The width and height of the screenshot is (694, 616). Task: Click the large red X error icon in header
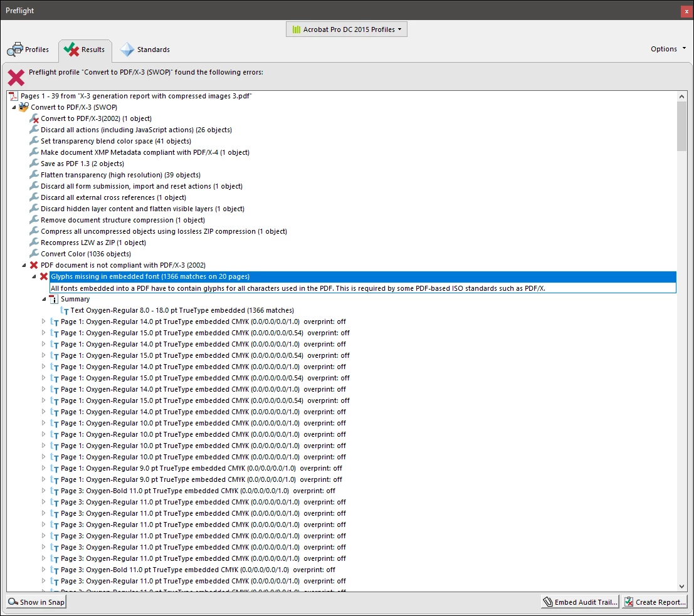[x=16, y=78]
